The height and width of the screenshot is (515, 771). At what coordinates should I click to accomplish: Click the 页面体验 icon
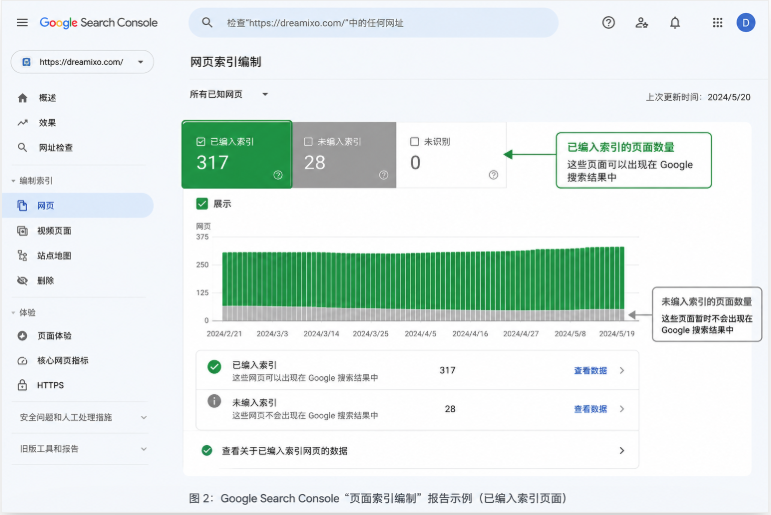click(x=23, y=335)
